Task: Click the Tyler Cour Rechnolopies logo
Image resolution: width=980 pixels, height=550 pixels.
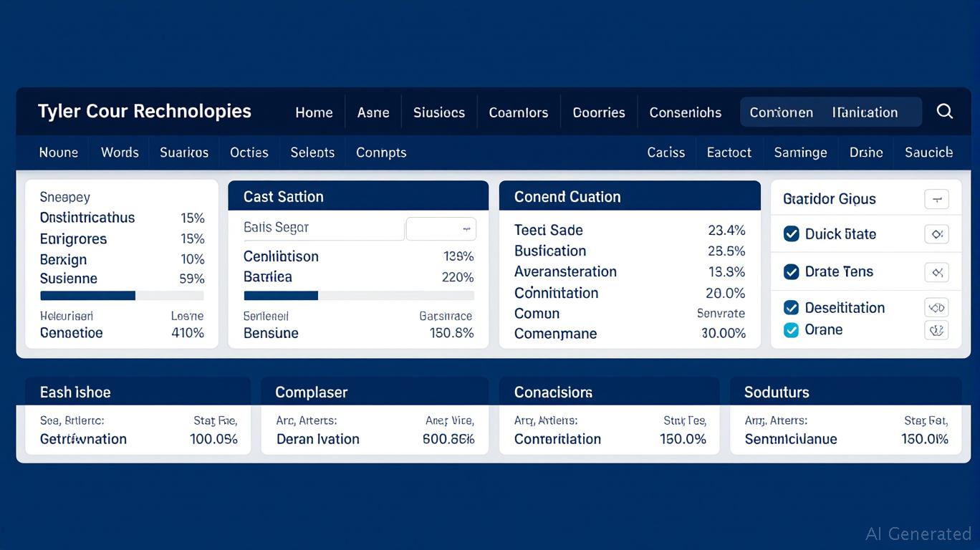Action: pos(145,111)
